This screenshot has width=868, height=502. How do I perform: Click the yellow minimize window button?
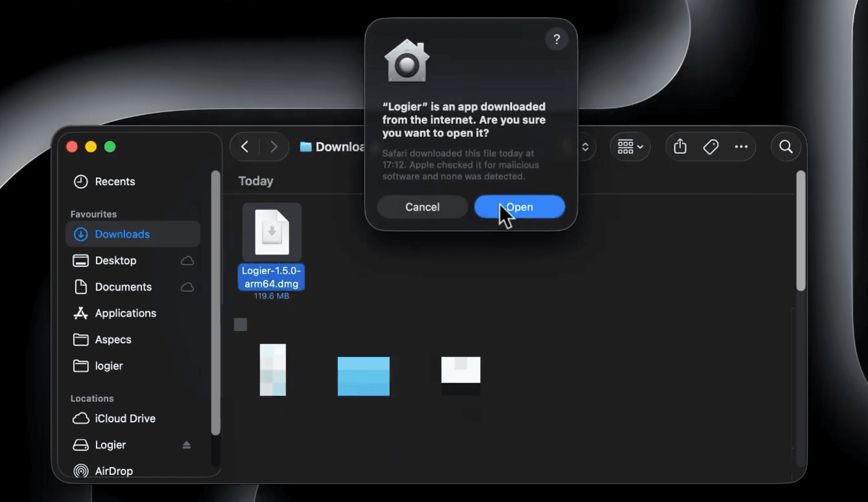[x=91, y=147]
